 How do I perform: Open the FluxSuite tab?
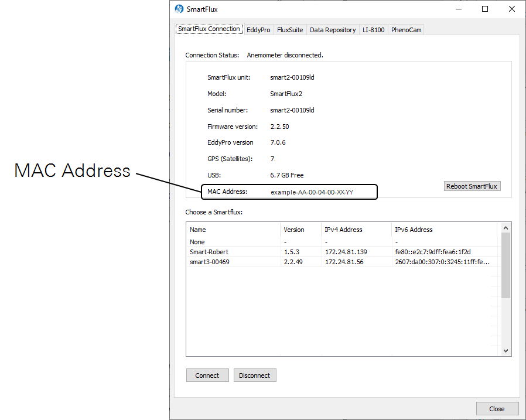pos(290,30)
